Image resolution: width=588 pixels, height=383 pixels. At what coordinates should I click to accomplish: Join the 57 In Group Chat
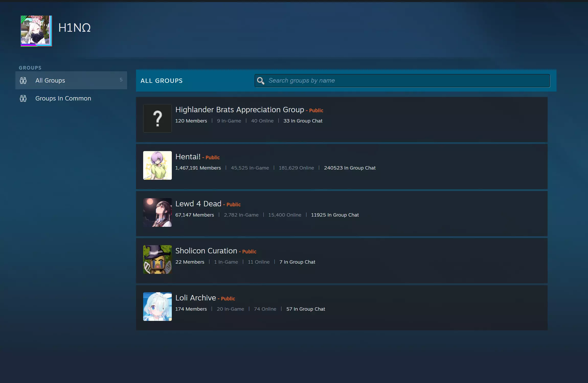coord(306,309)
